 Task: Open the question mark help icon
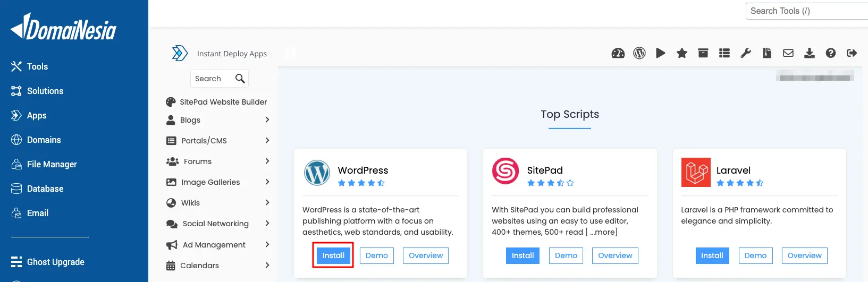point(831,53)
